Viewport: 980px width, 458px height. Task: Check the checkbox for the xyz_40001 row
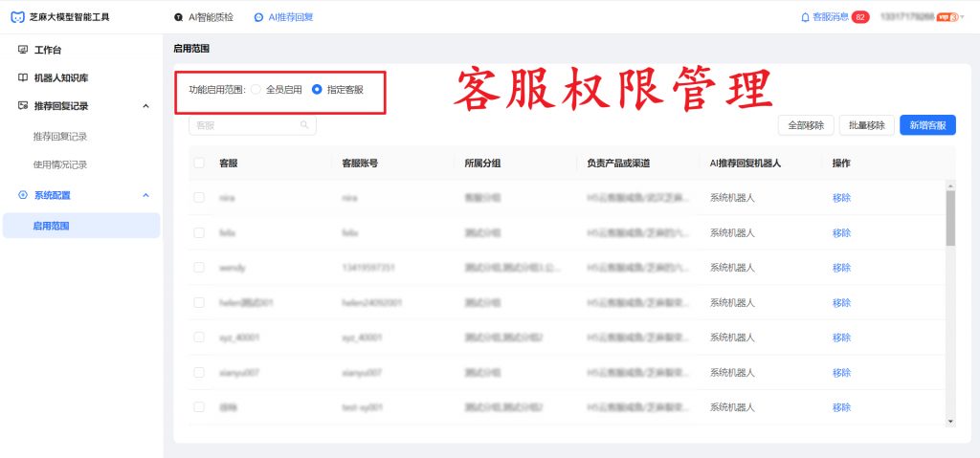pos(199,338)
